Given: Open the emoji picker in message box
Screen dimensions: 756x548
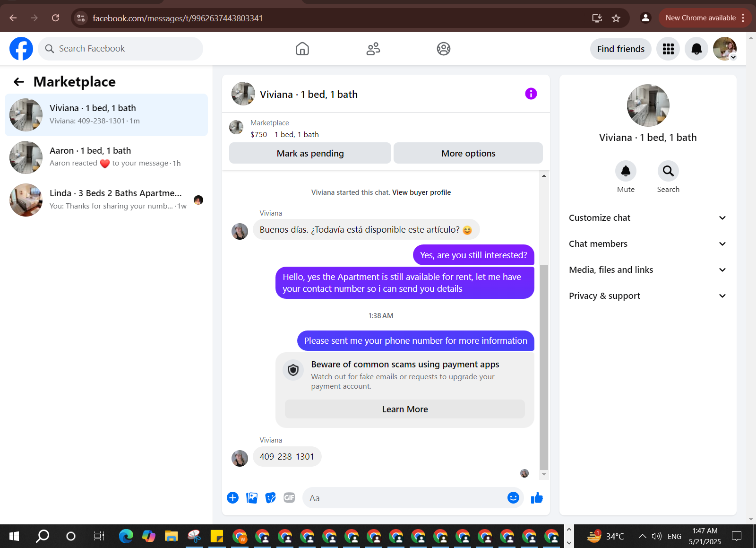Looking at the screenshot, I should [x=513, y=497].
